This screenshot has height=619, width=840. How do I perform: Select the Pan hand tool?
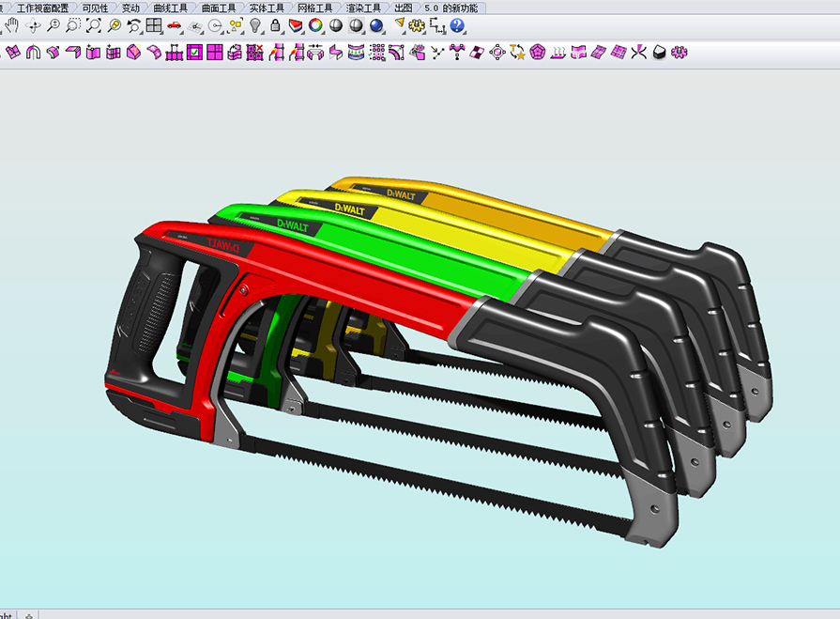point(12,25)
